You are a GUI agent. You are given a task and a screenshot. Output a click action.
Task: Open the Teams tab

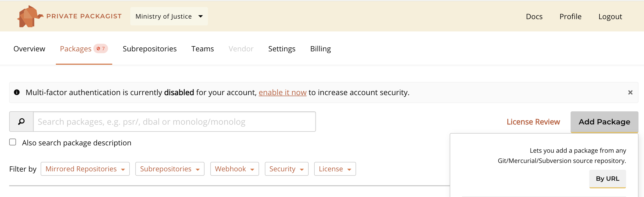203,49
